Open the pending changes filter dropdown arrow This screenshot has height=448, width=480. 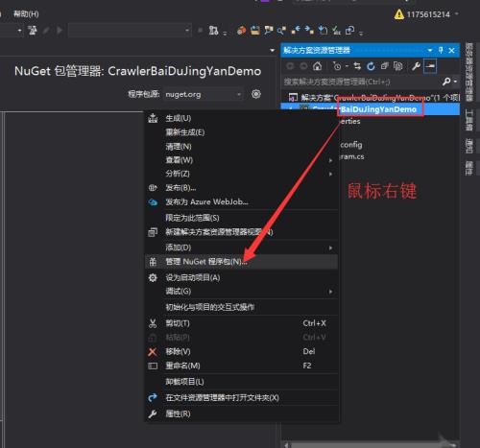347,66
